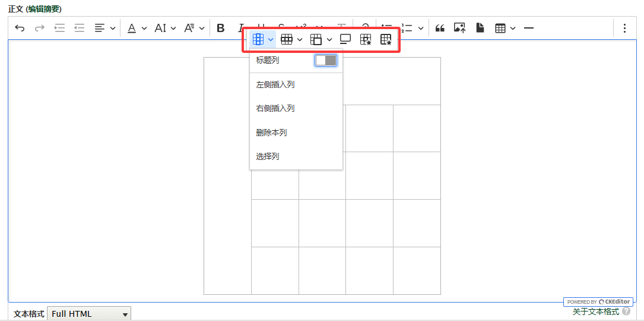Click the insert image icon
The height and width of the screenshot is (321, 644).
tap(459, 28)
